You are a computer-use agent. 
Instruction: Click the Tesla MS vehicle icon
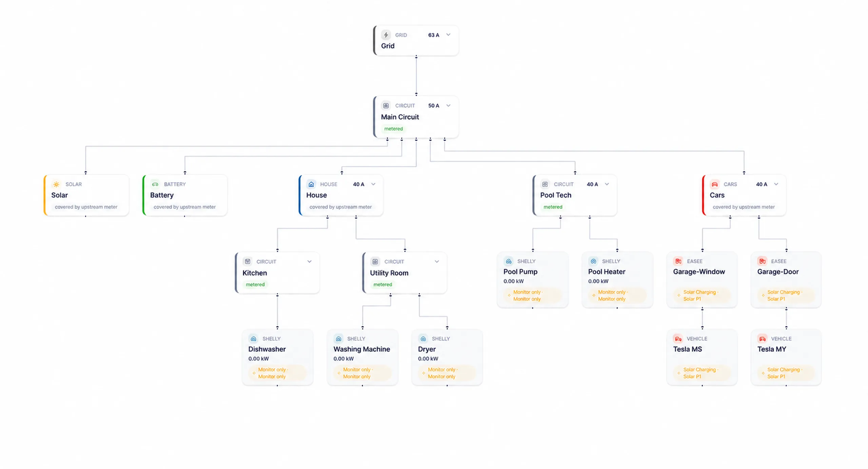coord(678,339)
